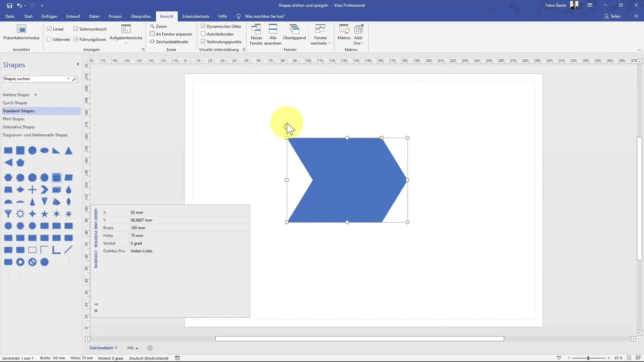Image resolution: width=644 pixels, height=362 pixels.
Task: Select the four-point star shape
Action: click(33, 214)
